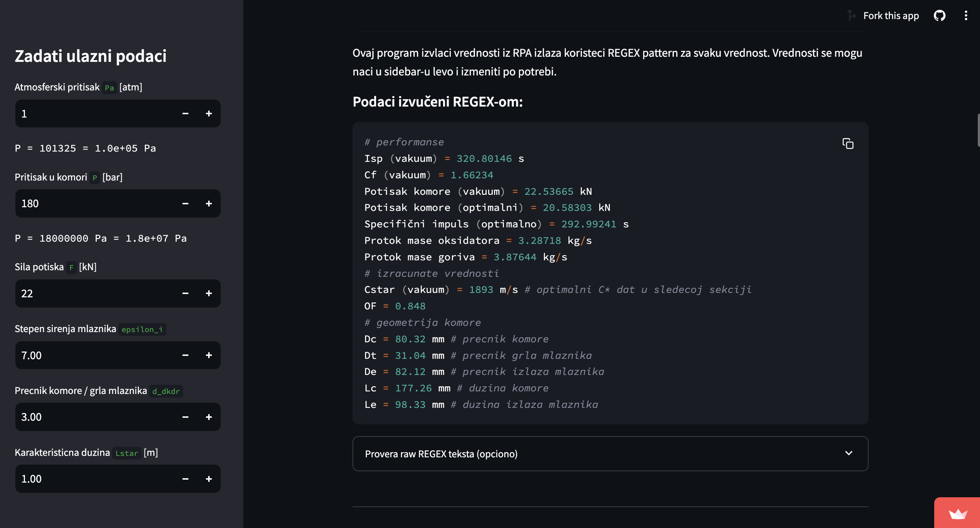Decrease Karakteristicna duzina Lstar value

pyautogui.click(x=185, y=479)
